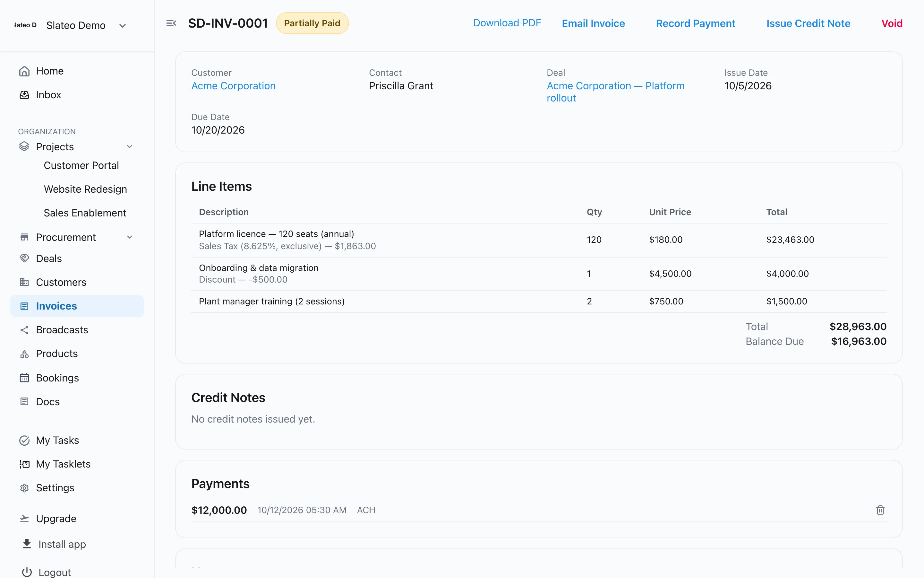924x578 pixels.
Task: Click the Customers building icon
Action: pyautogui.click(x=24, y=282)
